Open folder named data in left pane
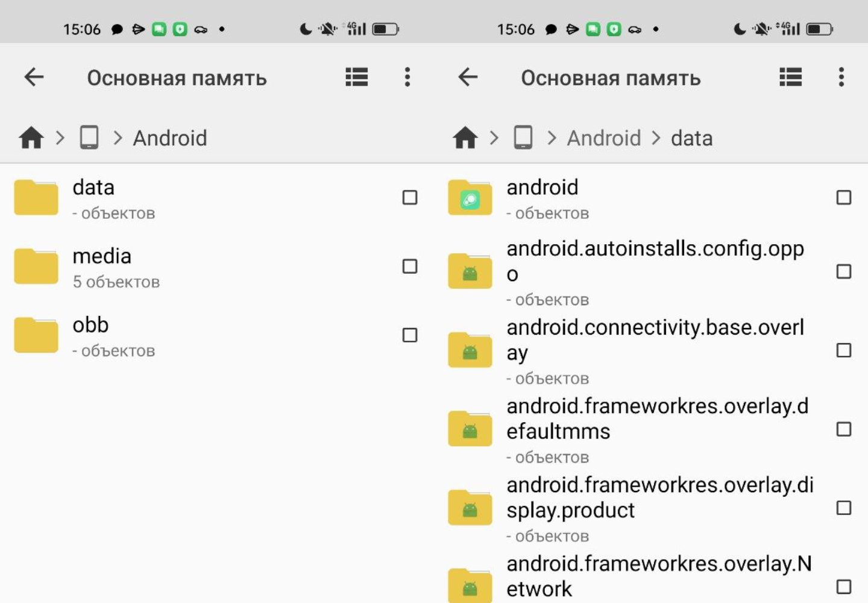The image size is (868, 603). [x=93, y=188]
